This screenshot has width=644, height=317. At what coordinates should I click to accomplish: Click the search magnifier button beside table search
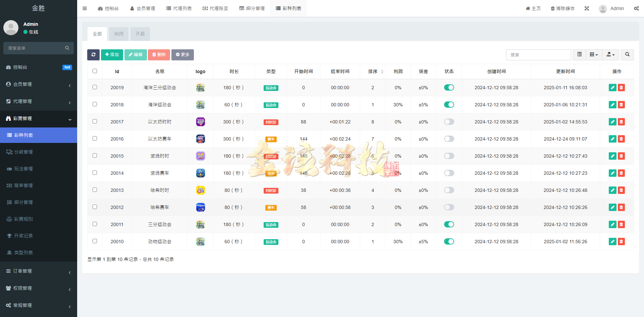coord(627,55)
